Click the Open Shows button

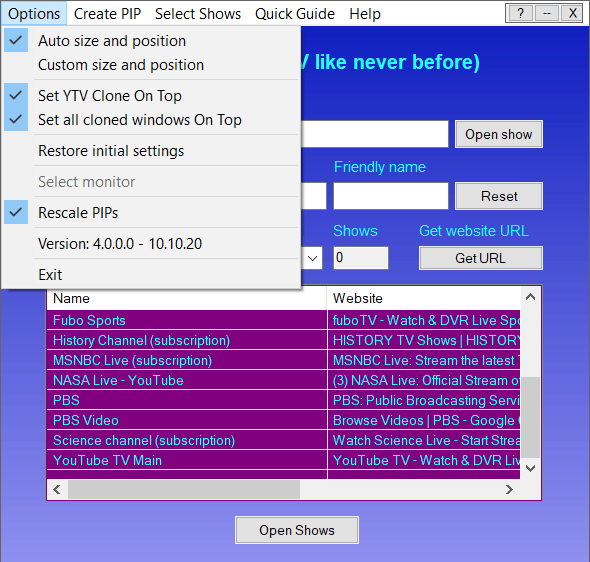[297, 530]
